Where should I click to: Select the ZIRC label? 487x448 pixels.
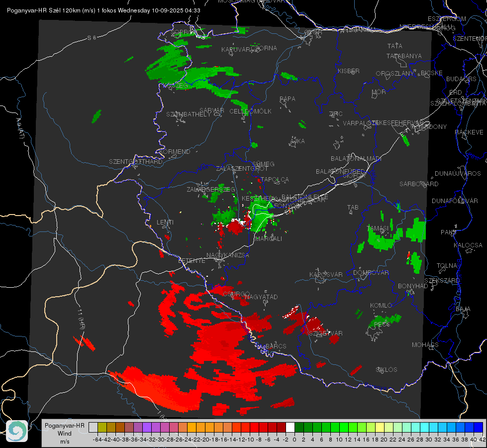[x=336, y=114]
